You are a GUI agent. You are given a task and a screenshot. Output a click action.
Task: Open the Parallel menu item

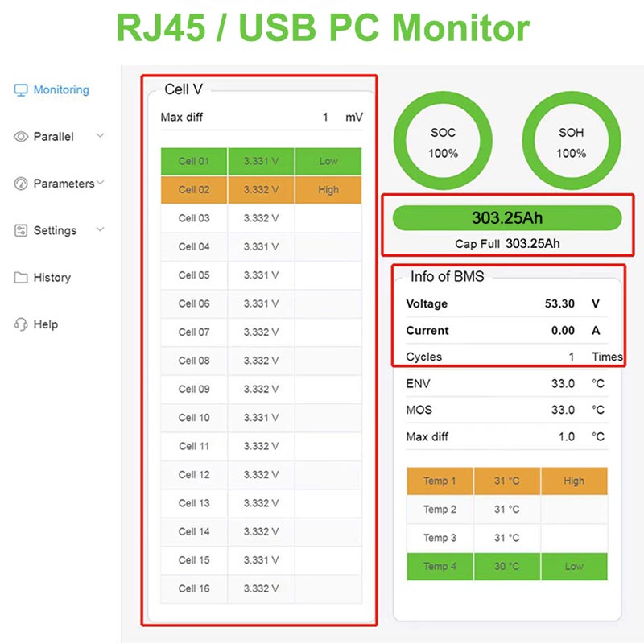coord(53,137)
